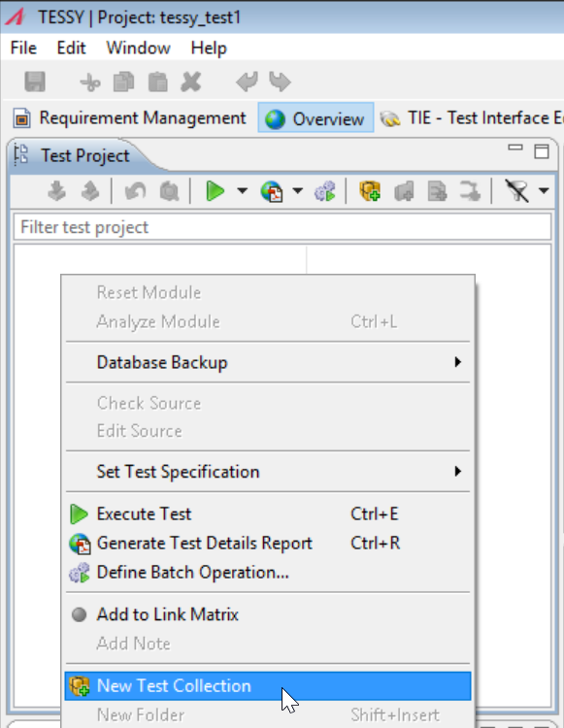Click the down arrow import icon in Test Project toolbar

click(x=56, y=191)
